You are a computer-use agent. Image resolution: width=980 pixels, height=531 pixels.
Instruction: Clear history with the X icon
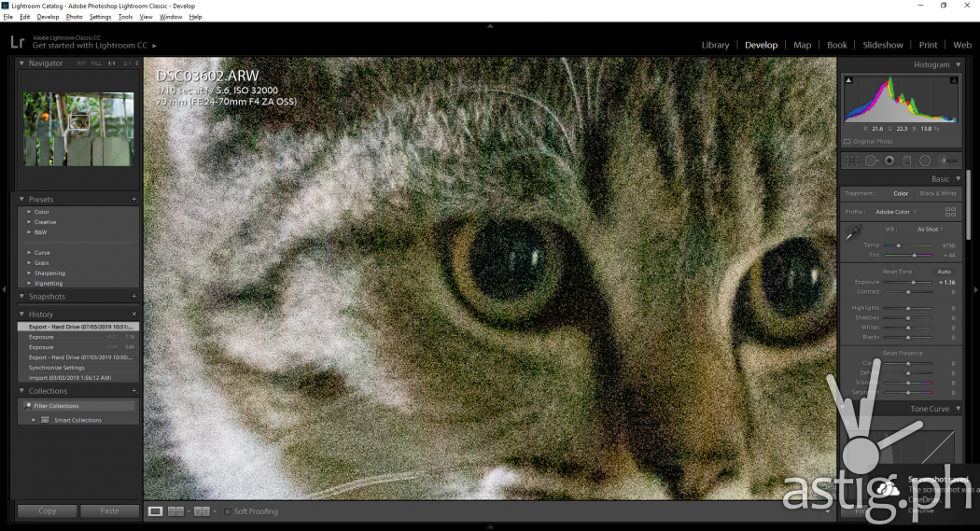click(133, 314)
